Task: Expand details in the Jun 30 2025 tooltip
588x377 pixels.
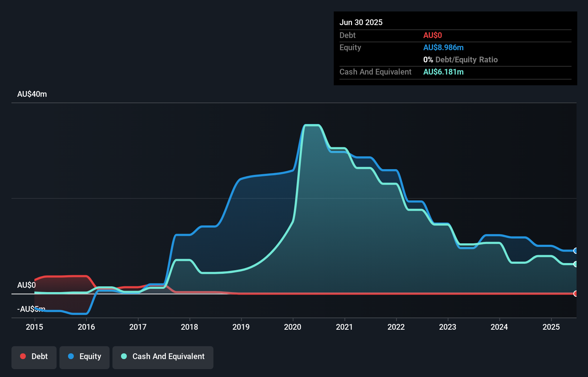Action: pos(361,22)
